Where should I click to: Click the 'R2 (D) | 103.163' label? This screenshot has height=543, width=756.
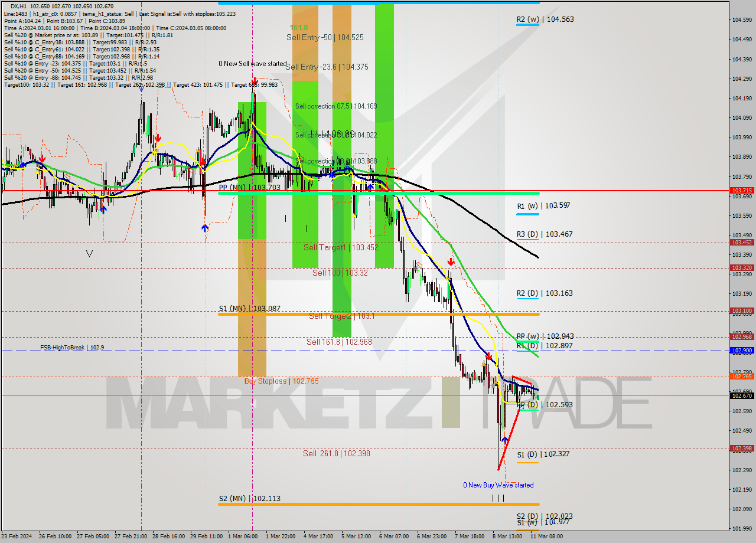tap(545, 293)
